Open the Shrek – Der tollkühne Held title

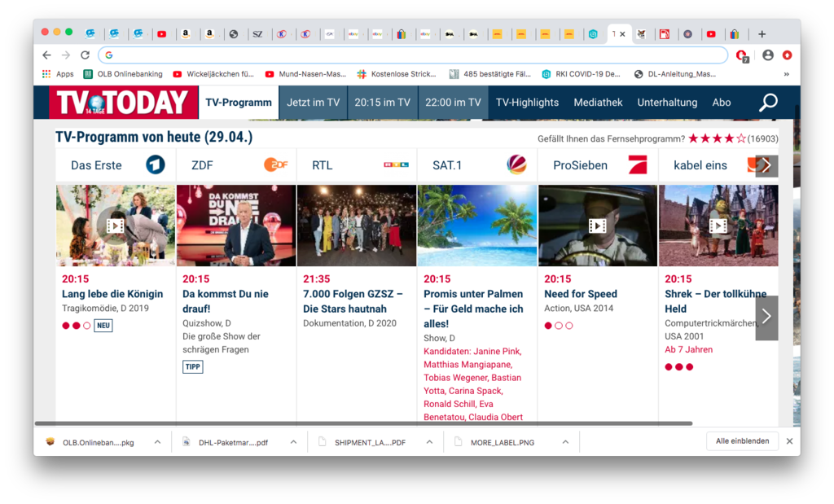point(715,301)
